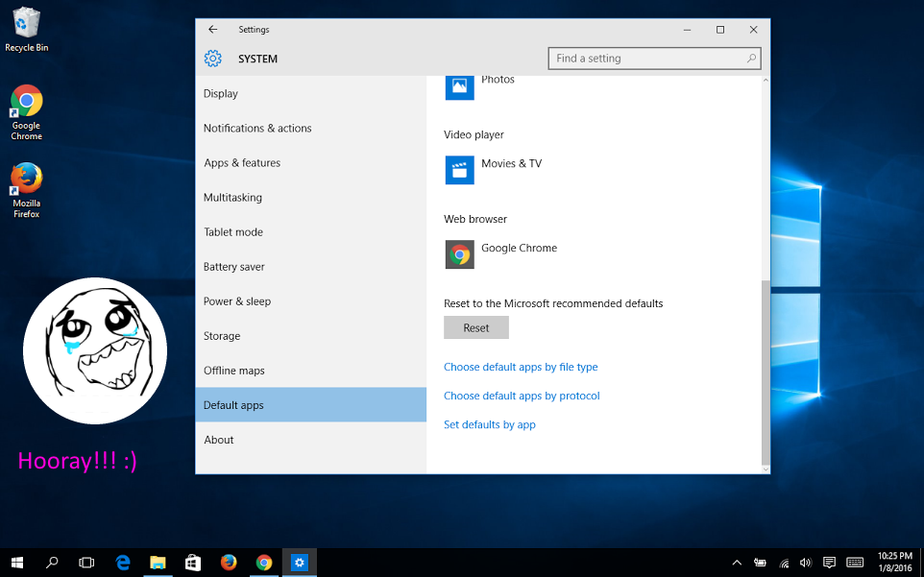This screenshot has width=924, height=577.
Task: Open taskbar search magnifier
Action: (52, 563)
